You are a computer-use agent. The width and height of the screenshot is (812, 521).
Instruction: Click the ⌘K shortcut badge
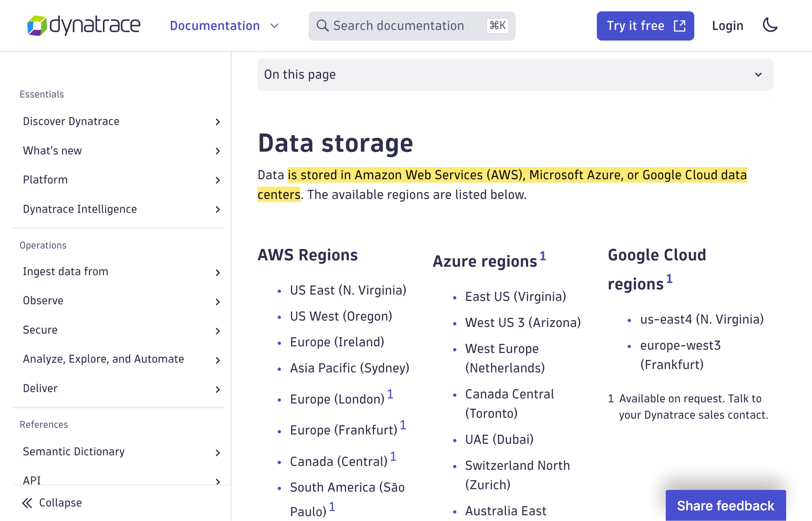tap(498, 26)
